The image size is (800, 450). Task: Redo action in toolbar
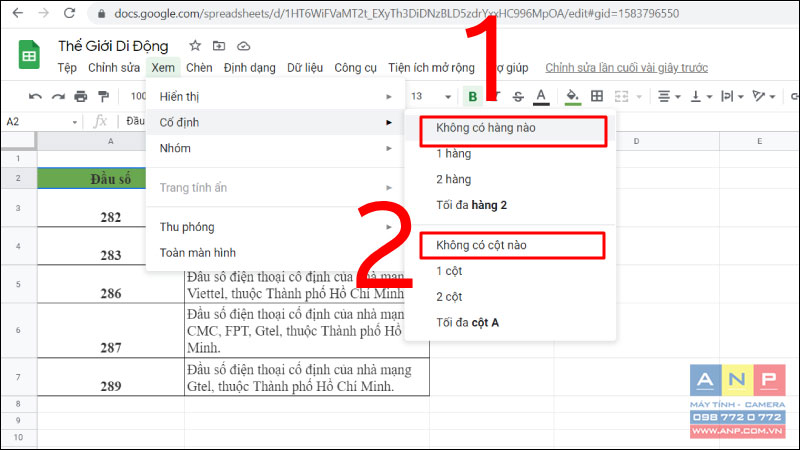coord(58,96)
